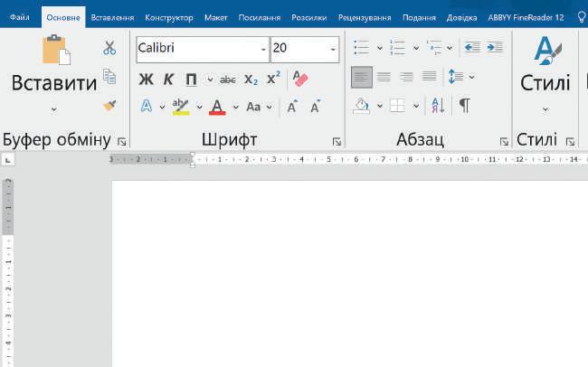Open the highlight color dropdown arrow
Screen dimensions: 588x367
pyautogui.click(x=199, y=107)
